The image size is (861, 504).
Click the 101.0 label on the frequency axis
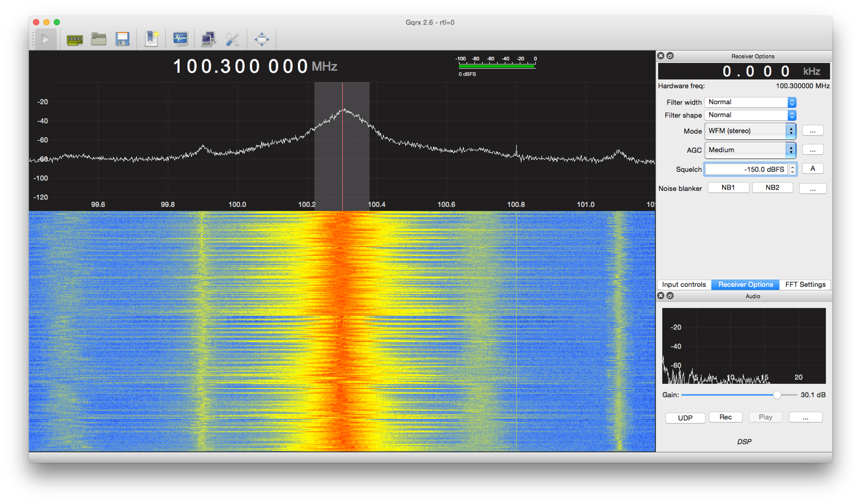point(586,205)
